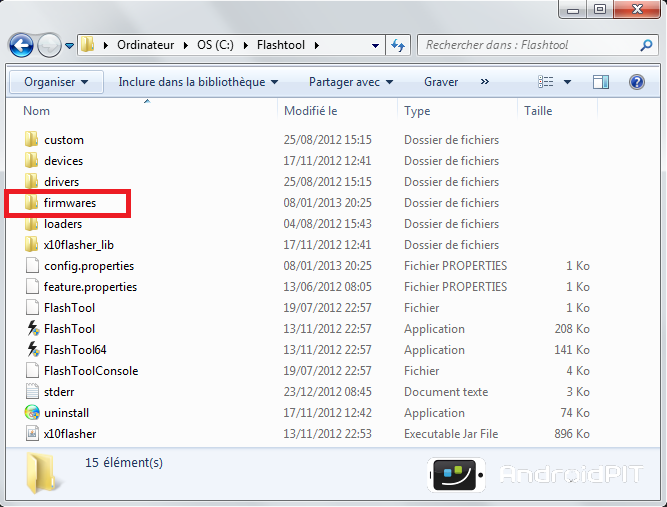The width and height of the screenshot is (667, 507).
Task: Select the devices folder icon
Action: [x=31, y=160]
